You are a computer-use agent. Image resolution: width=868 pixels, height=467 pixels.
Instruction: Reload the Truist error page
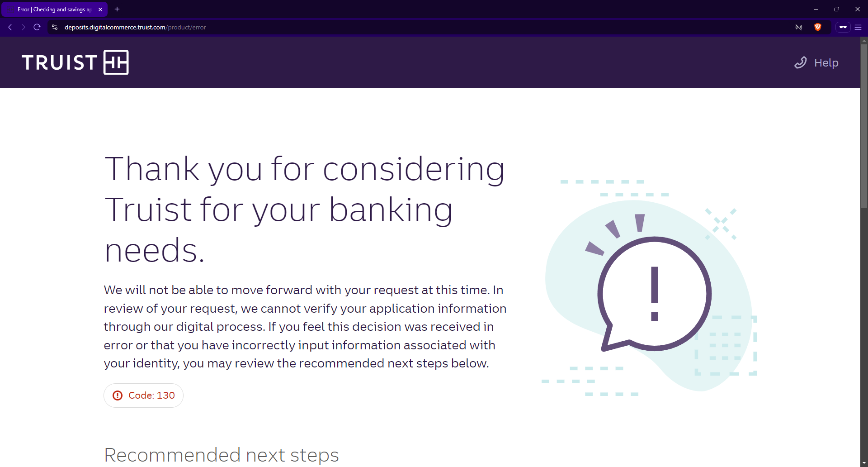point(37,27)
